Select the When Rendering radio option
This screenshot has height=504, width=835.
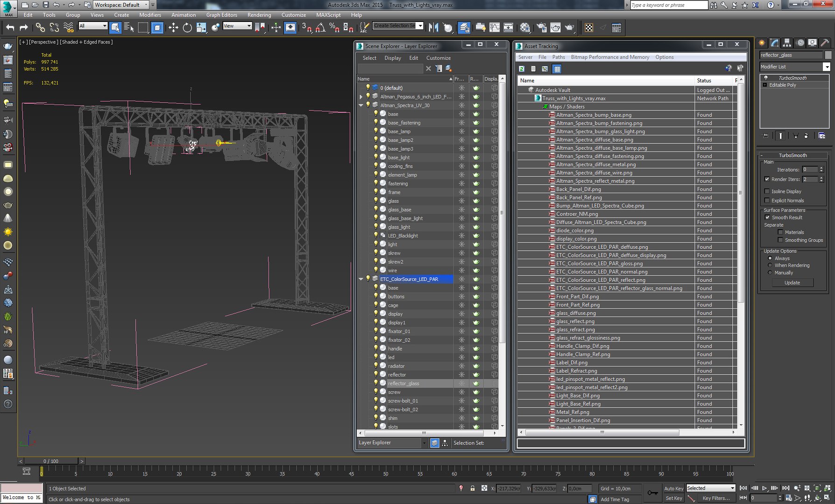(x=770, y=265)
